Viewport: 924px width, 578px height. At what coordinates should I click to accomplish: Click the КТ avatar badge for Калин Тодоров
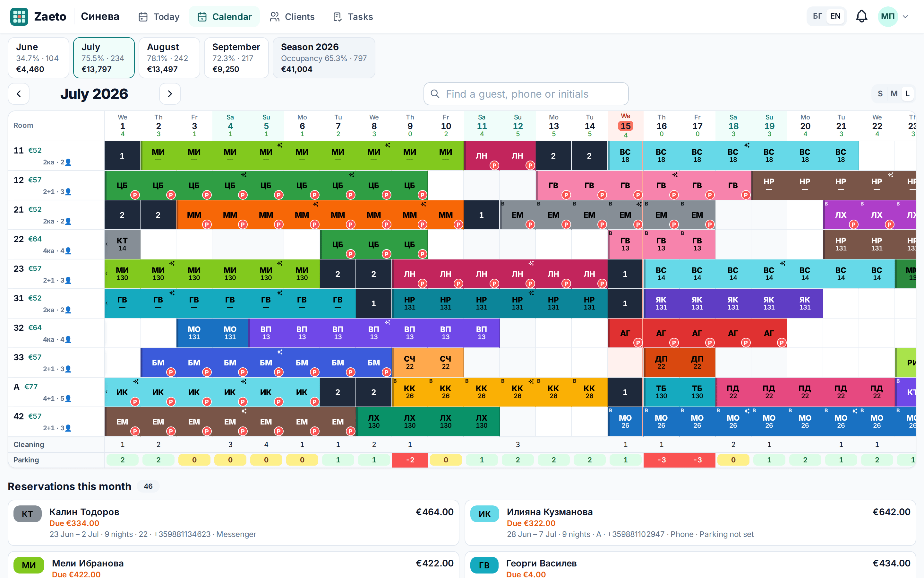pos(28,514)
